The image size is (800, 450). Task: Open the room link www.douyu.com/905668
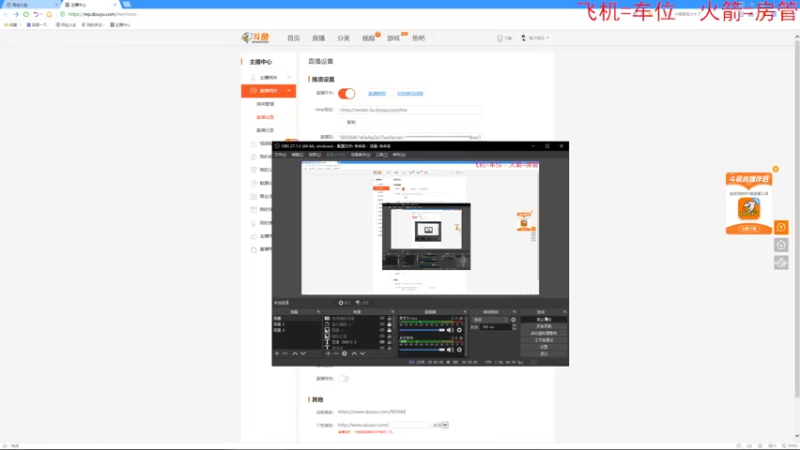tap(372, 412)
